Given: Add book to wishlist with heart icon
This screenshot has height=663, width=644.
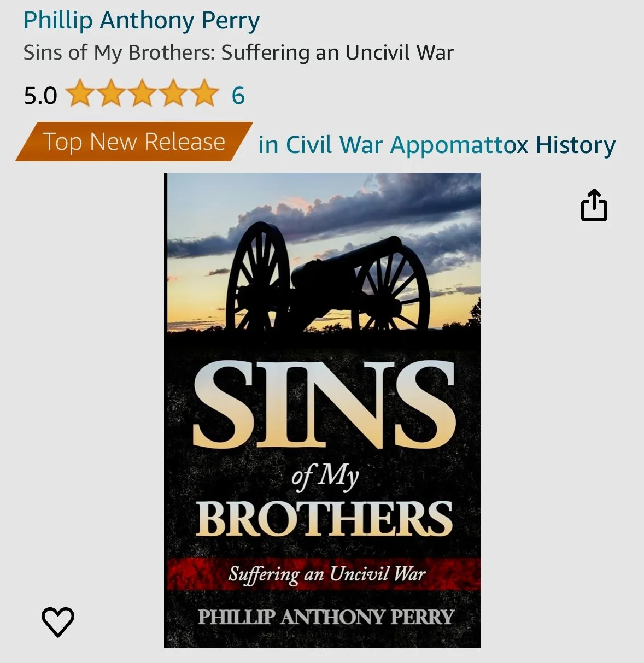Looking at the screenshot, I should [58, 621].
